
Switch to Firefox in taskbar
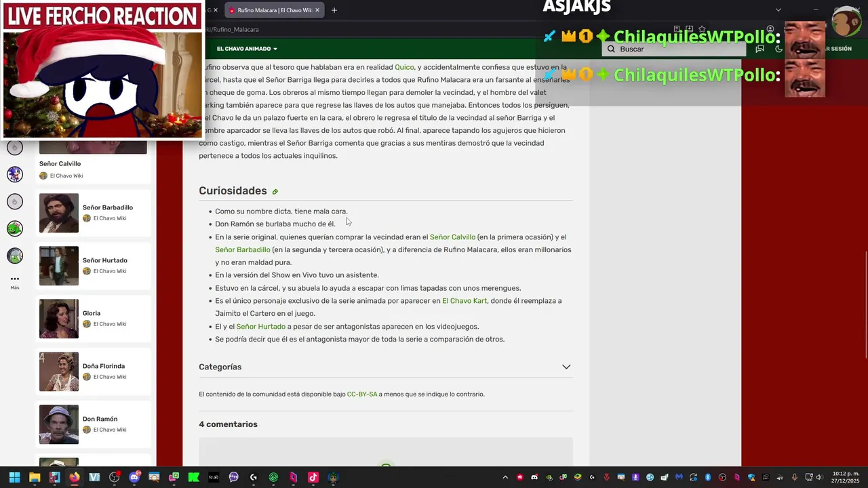tap(75, 477)
